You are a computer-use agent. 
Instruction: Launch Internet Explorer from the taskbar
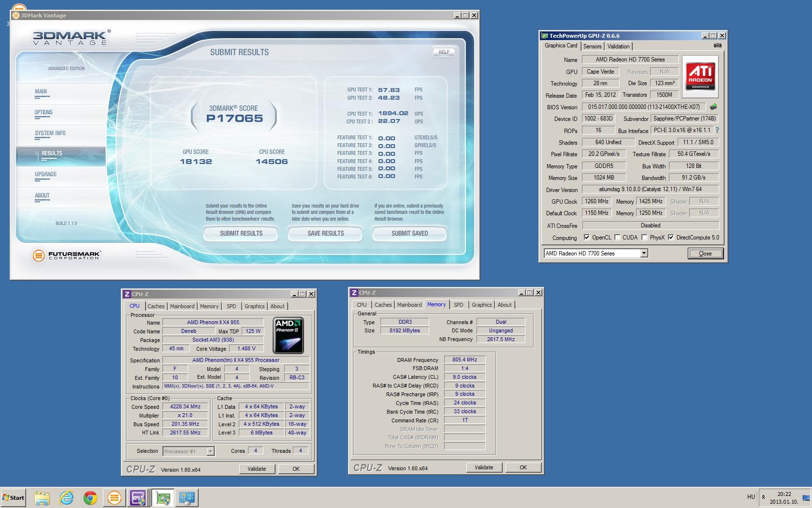tap(66, 497)
